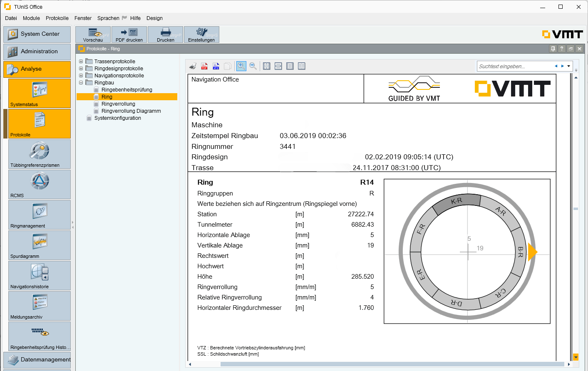This screenshot has height=371, width=588.
Task: Click the PDF drucken button
Action: [129, 35]
